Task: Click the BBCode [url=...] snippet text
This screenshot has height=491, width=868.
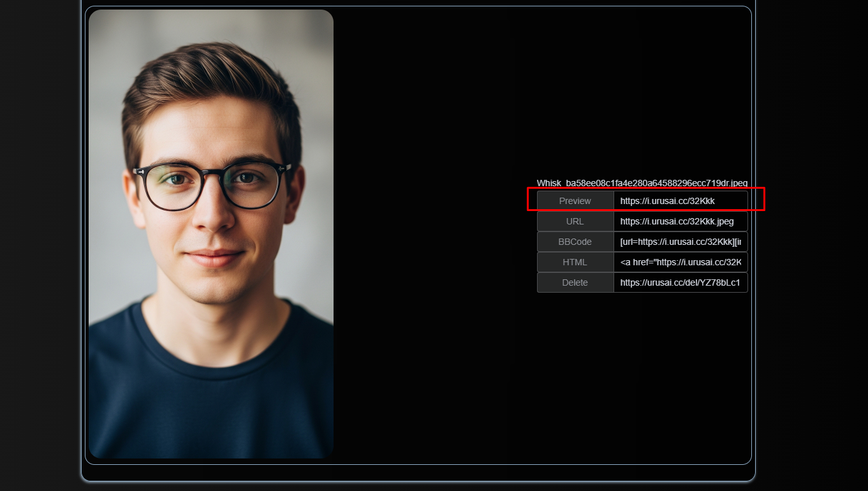Action: (x=680, y=242)
